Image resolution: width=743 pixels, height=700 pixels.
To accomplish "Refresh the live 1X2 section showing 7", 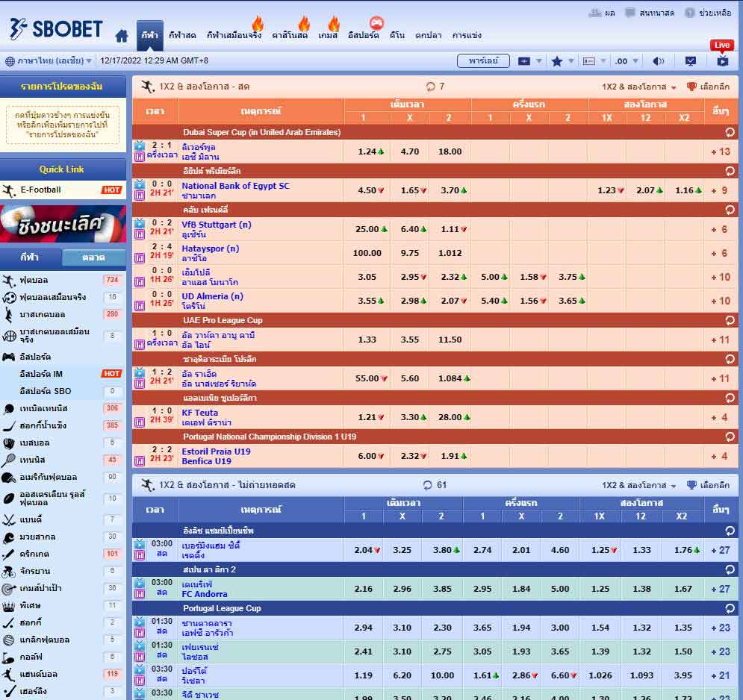I will click(430, 87).
